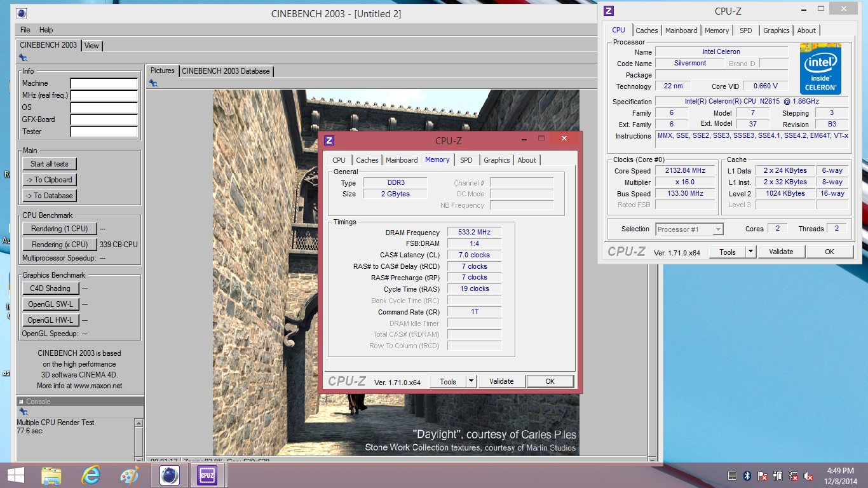Click OK in the Memory CPU-Z window
The width and height of the screenshot is (868, 488).
pyautogui.click(x=550, y=381)
